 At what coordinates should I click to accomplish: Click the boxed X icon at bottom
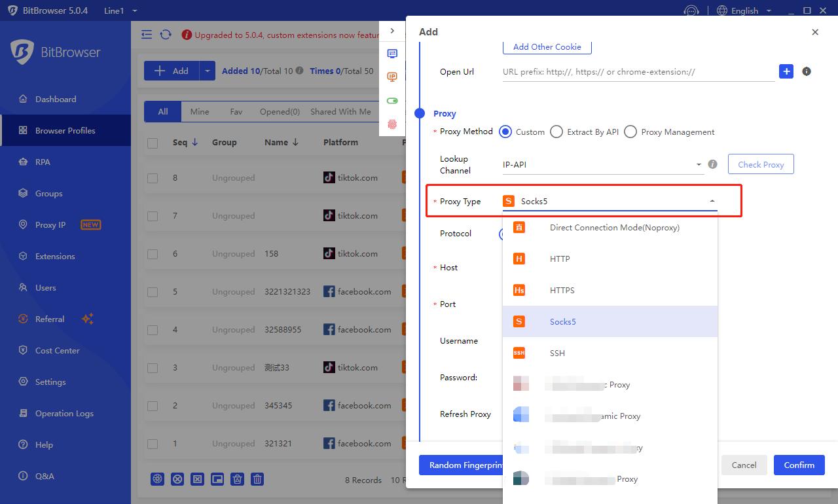[197, 479]
